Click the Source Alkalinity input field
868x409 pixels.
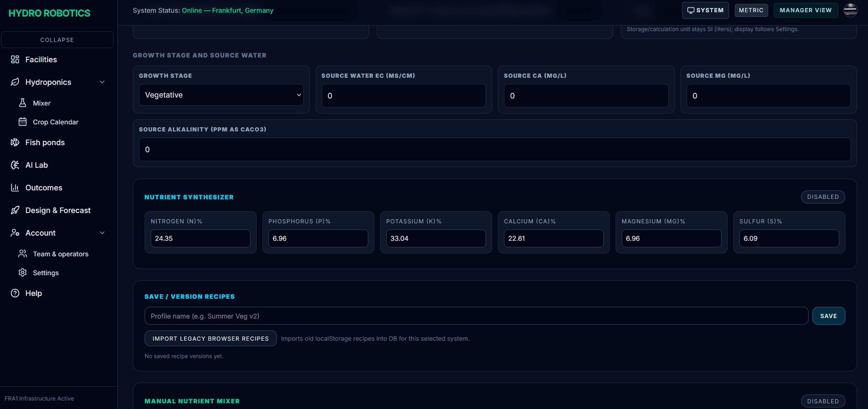click(x=495, y=149)
